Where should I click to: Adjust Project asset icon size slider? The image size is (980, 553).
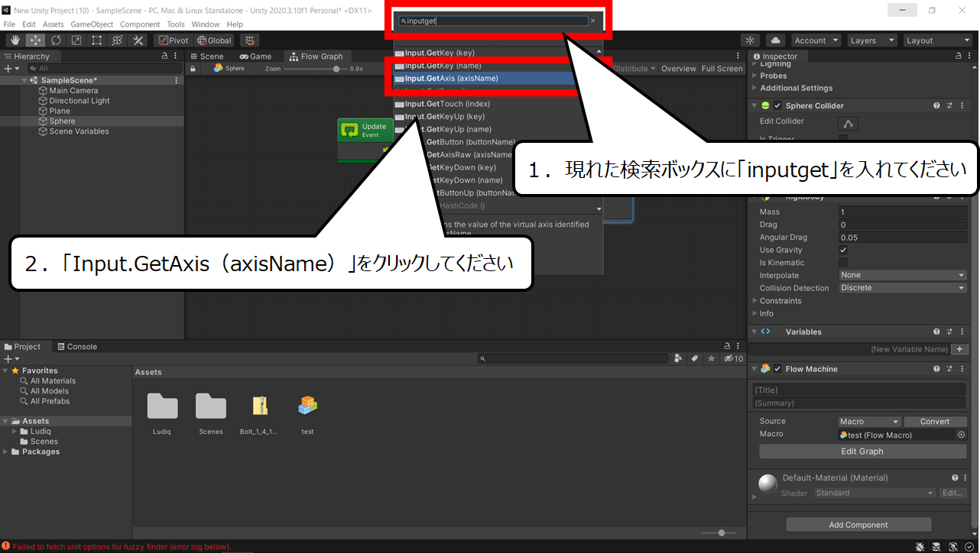coord(722,532)
